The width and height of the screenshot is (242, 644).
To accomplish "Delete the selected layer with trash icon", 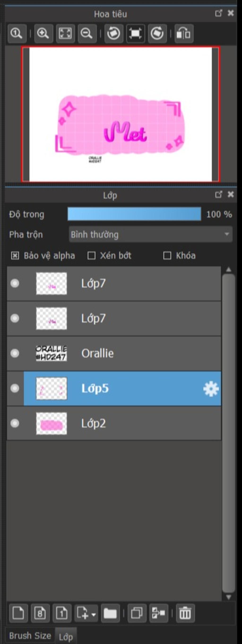I will point(185,613).
